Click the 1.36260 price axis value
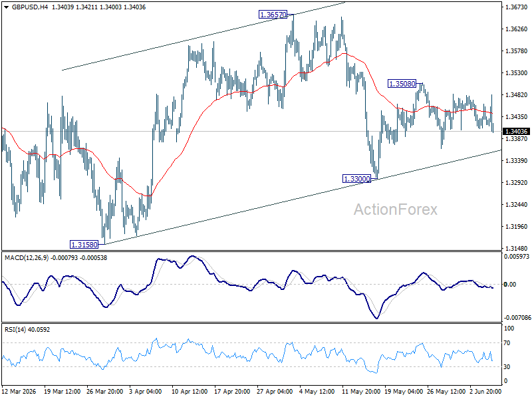 (x=517, y=29)
